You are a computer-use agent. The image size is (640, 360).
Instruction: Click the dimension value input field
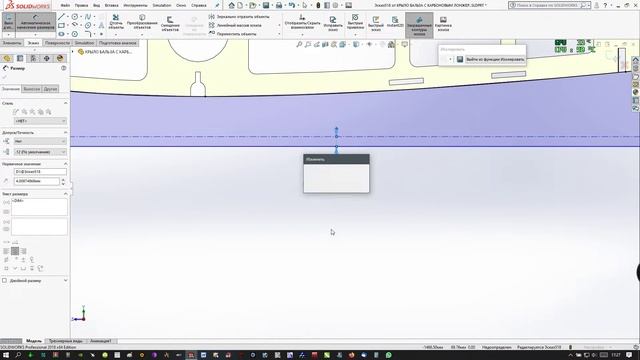(37, 181)
